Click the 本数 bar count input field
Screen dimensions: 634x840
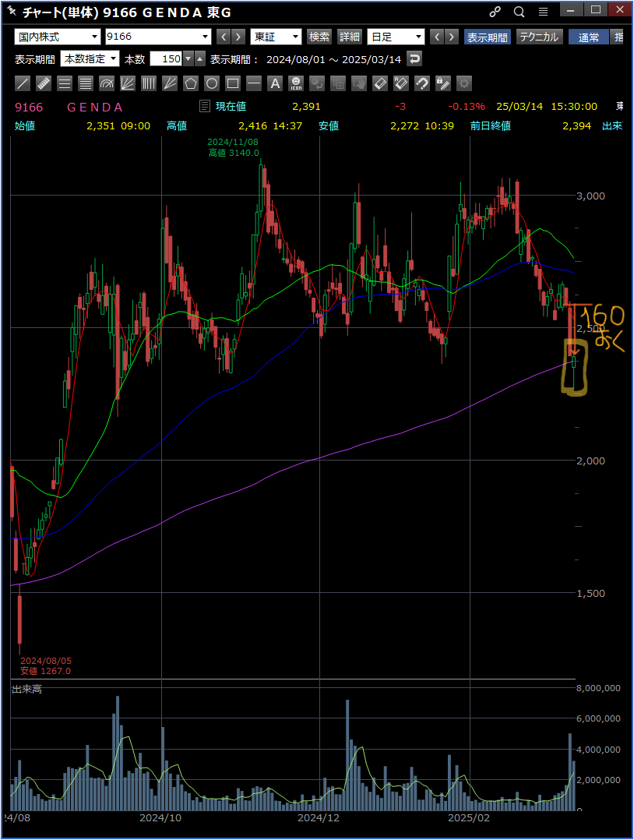pyautogui.click(x=166, y=59)
